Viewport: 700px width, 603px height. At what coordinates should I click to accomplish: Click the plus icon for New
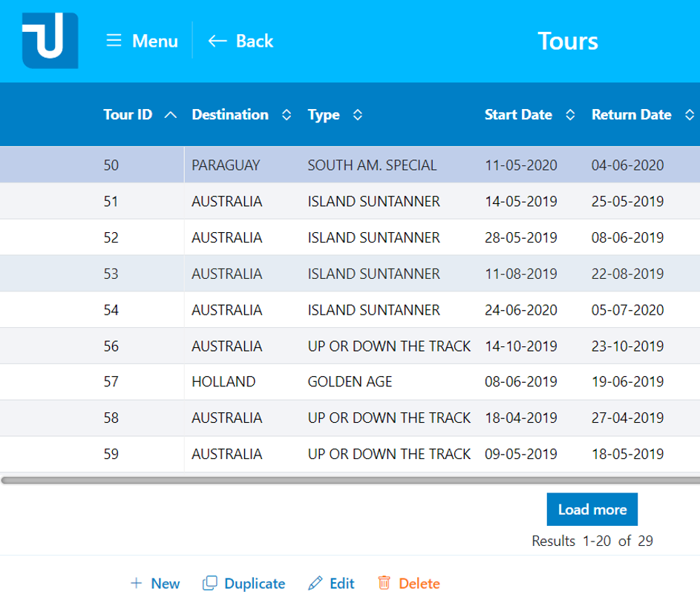click(136, 584)
